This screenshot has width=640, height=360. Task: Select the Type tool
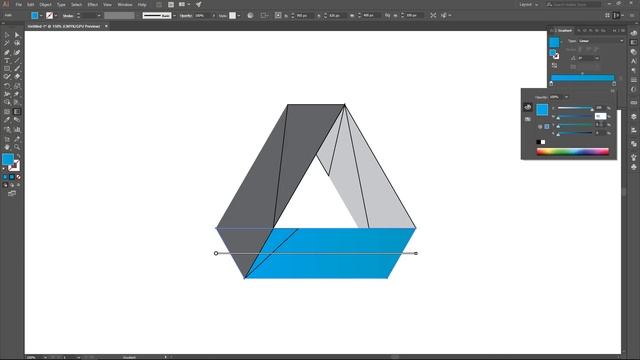[x=7, y=60]
